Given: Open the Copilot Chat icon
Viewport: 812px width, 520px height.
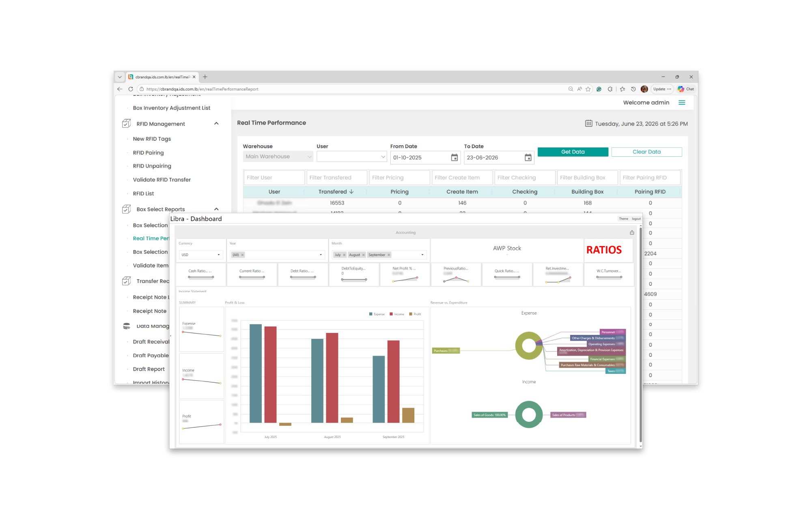Looking at the screenshot, I should (x=686, y=89).
